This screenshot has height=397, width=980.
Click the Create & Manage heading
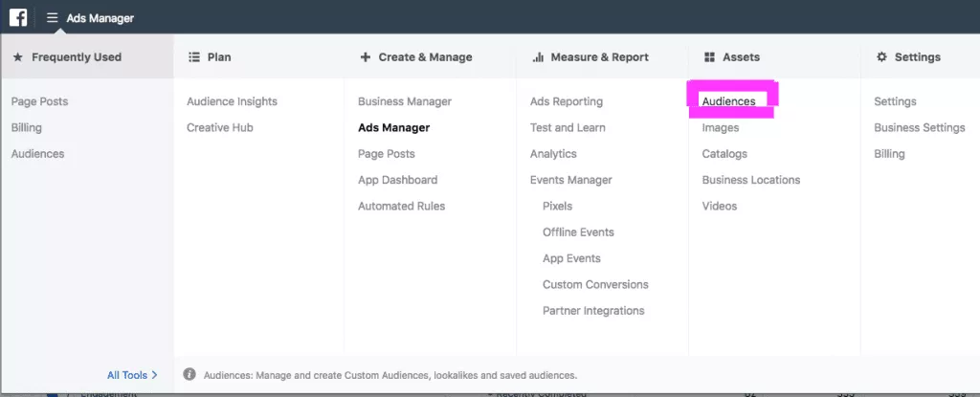click(x=425, y=56)
